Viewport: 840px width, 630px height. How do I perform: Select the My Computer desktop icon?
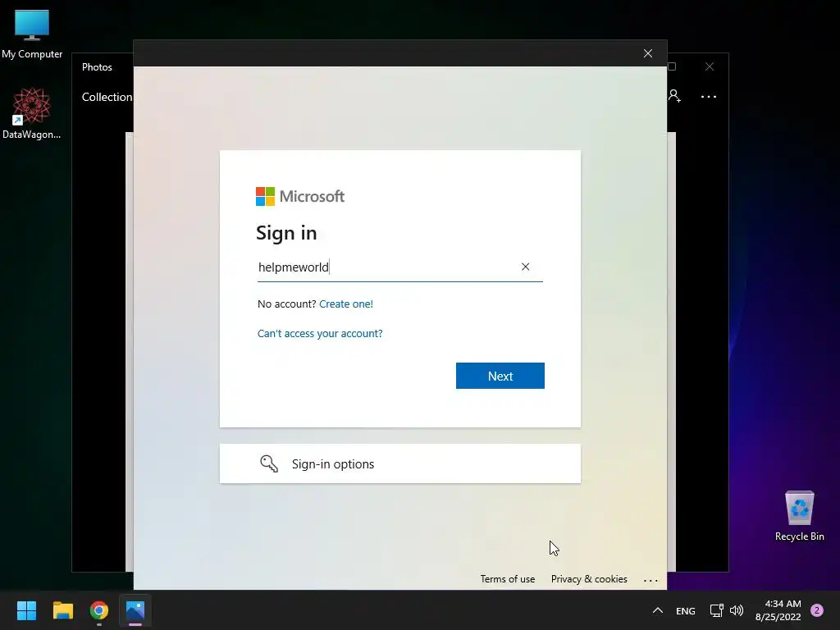pyautogui.click(x=32, y=34)
